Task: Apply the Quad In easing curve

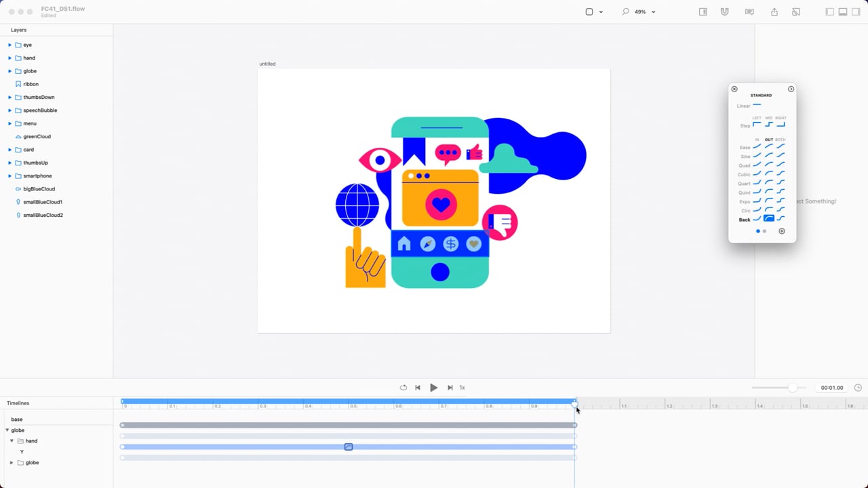Action: 757,165
